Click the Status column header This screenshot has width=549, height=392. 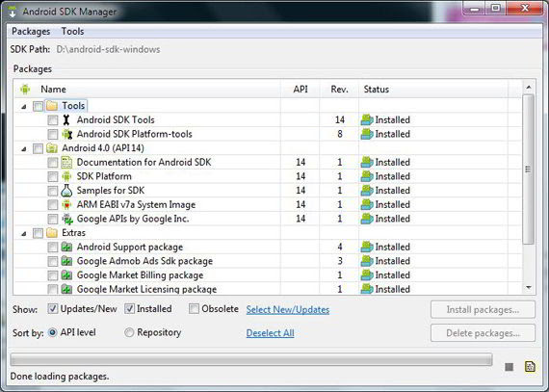(x=433, y=90)
